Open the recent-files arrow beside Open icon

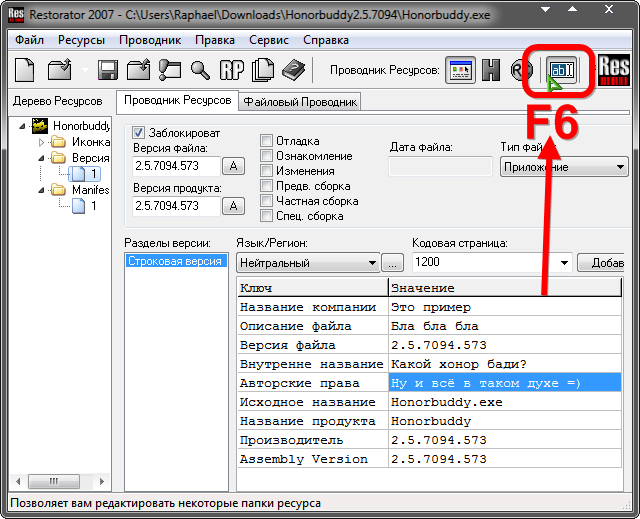point(85,70)
